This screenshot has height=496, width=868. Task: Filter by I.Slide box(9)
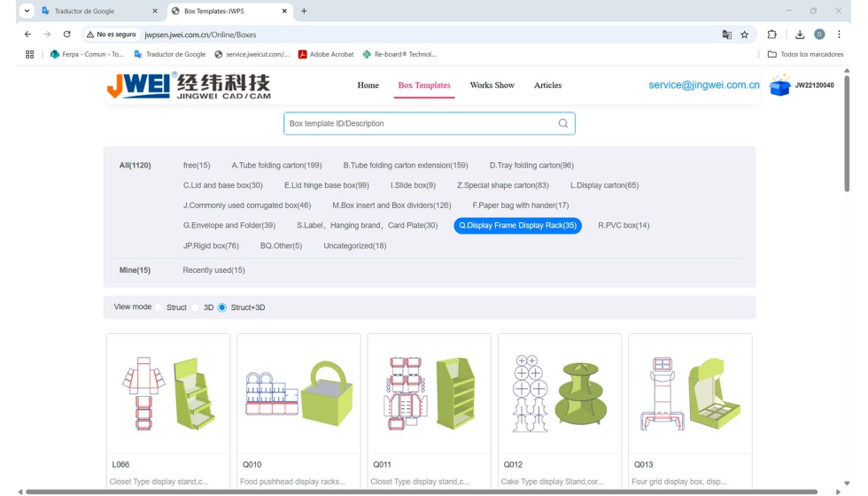pos(413,185)
